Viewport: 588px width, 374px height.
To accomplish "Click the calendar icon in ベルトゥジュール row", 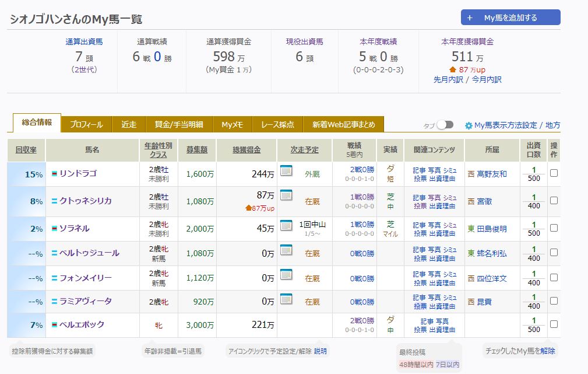I will (286, 250).
